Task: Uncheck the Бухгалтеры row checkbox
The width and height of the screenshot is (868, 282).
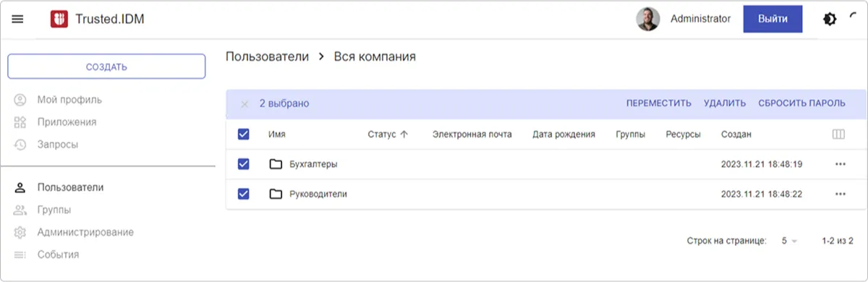Action: [x=244, y=164]
